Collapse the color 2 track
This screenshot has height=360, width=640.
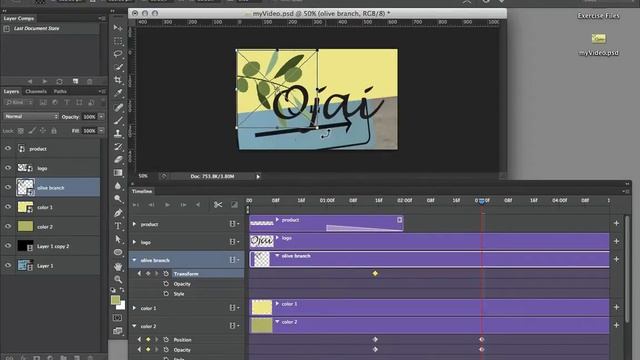pyautogui.click(x=134, y=326)
